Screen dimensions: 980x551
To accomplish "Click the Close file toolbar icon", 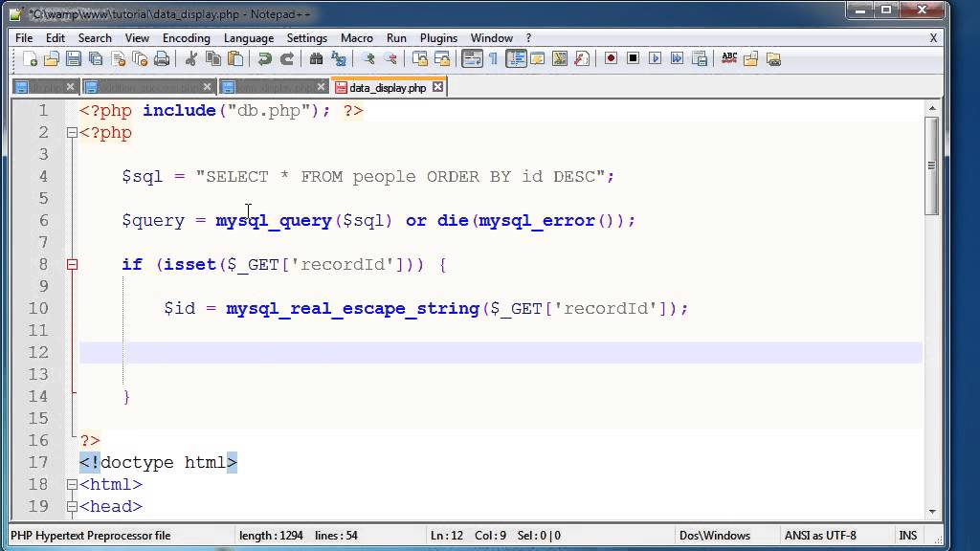I will (118, 58).
